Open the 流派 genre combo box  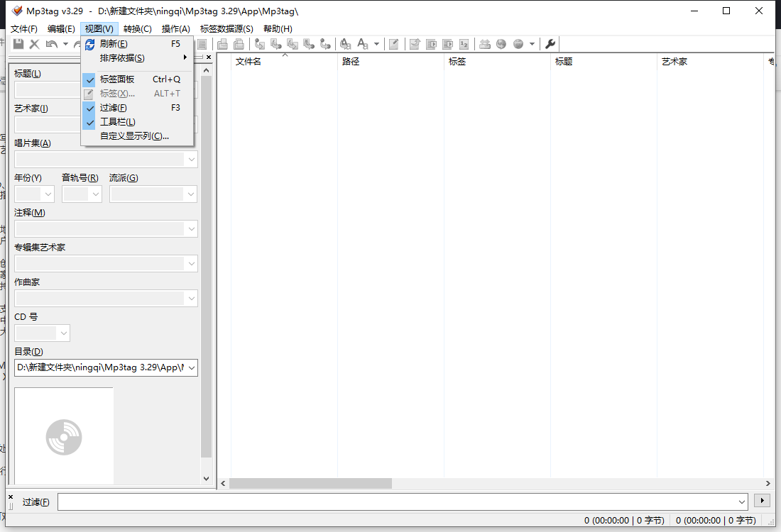pos(153,194)
